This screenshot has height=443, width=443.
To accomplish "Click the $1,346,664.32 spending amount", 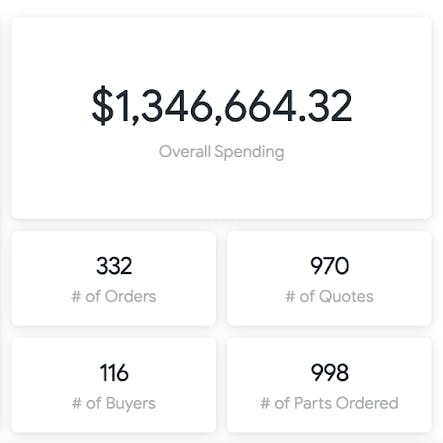I will tap(222, 106).
